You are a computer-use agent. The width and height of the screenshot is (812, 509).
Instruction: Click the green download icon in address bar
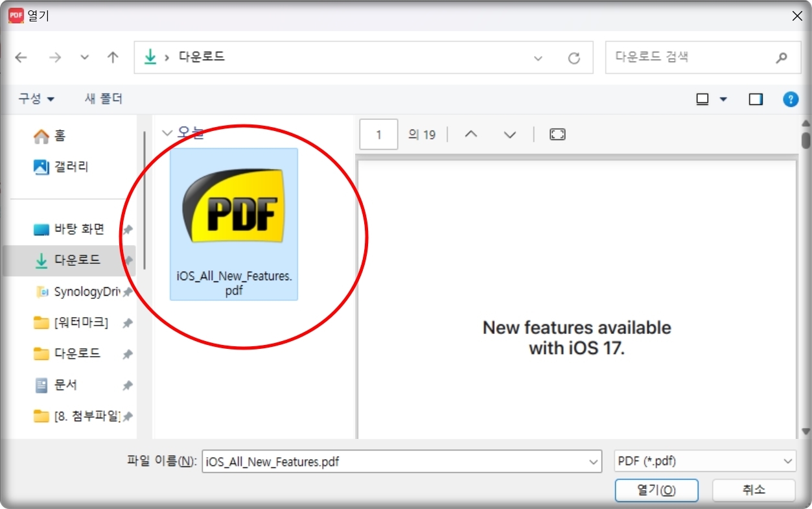[x=150, y=57]
